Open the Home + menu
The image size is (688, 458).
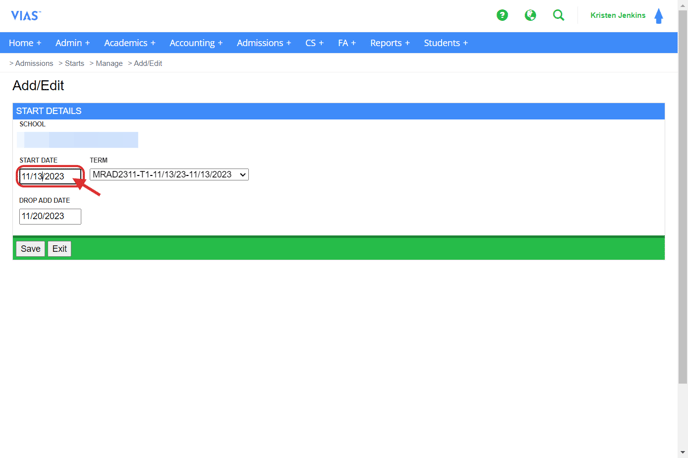[x=25, y=43]
